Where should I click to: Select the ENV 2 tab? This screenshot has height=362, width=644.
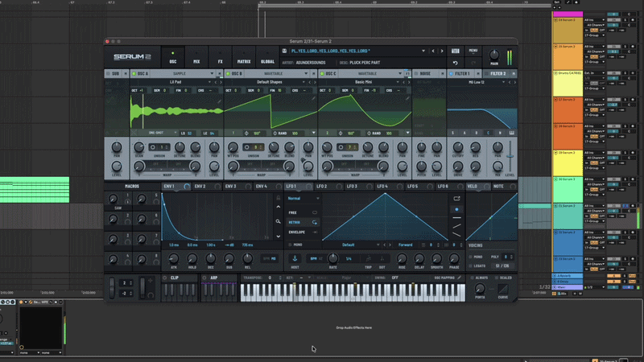207,187
